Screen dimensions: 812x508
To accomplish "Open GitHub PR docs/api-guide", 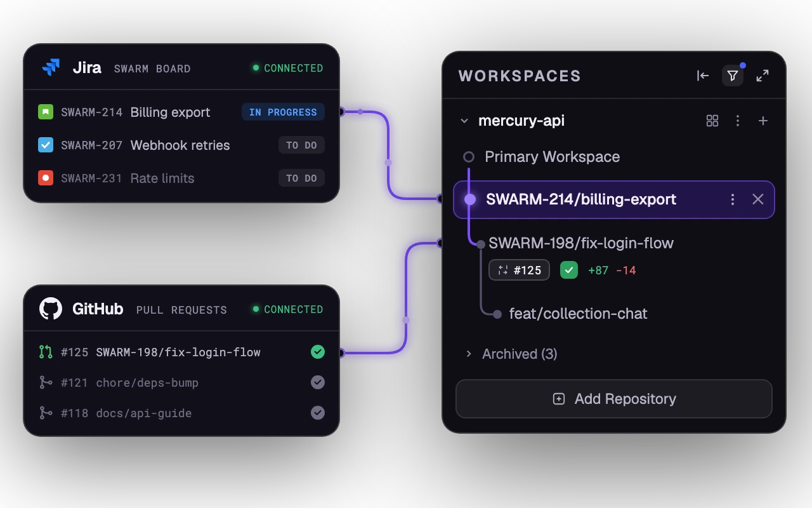I will [144, 413].
